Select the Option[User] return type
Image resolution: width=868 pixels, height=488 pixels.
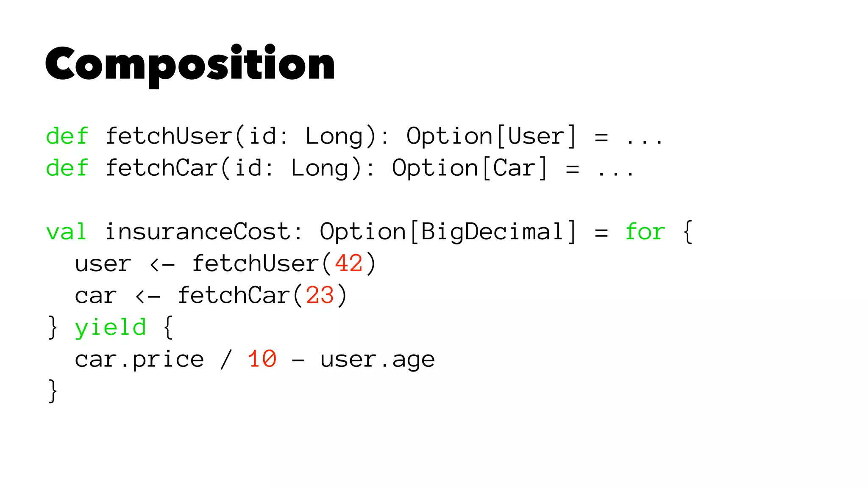coord(492,137)
